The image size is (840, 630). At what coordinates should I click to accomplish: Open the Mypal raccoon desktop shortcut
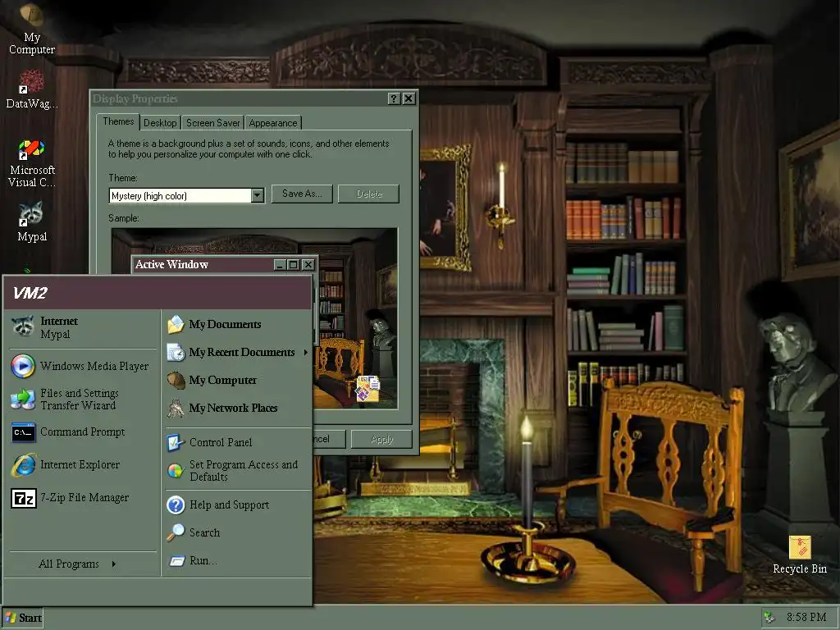[32, 222]
